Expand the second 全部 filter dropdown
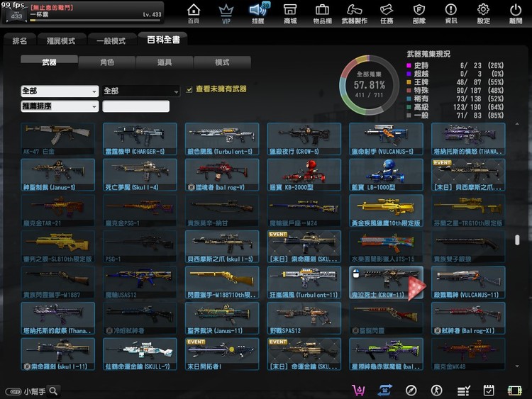 tap(140, 91)
